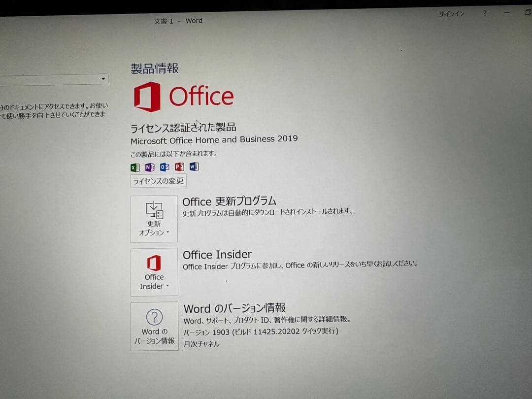This screenshot has width=532, height=399.
Task: Open Help via the ? icon
Action: (484, 13)
